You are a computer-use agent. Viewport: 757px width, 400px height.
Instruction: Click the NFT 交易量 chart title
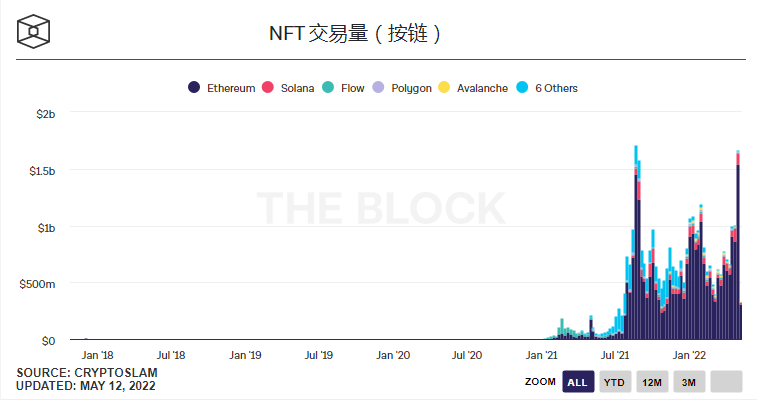[354, 33]
